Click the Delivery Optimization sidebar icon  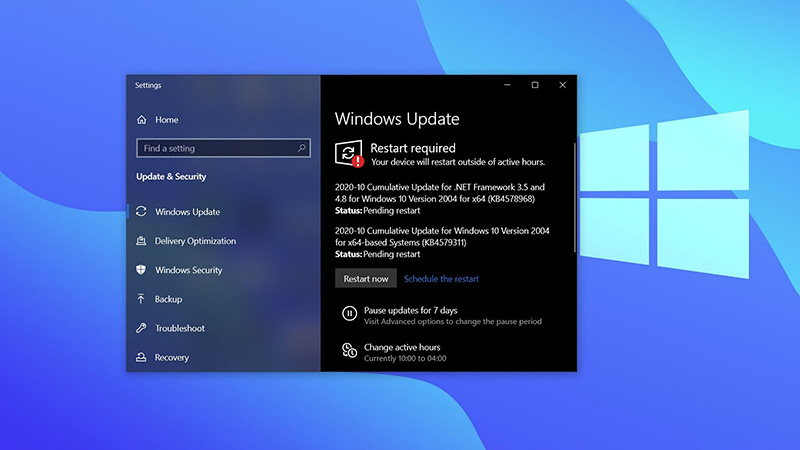pyautogui.click(x=141, y=241)
